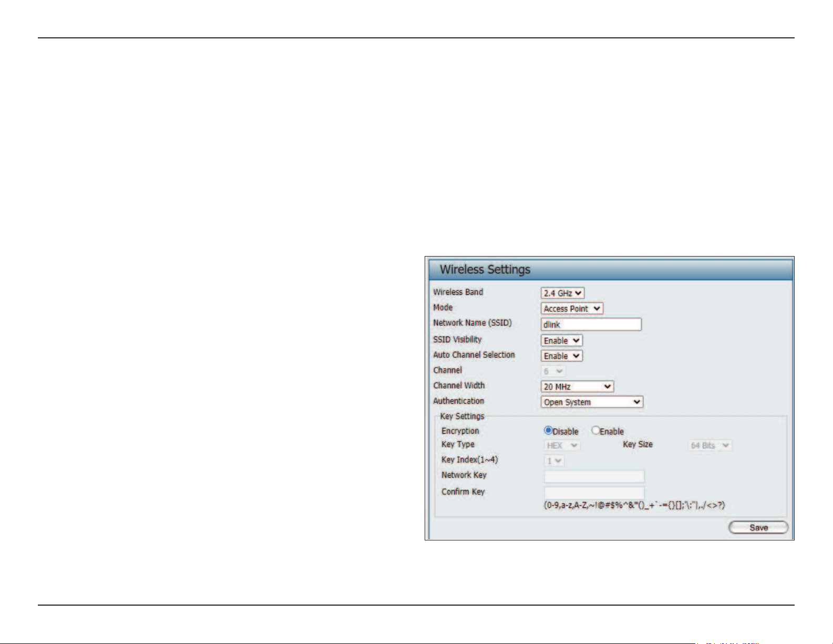Image resolution: width=833 pixels, height=644 pixels.
Task: Open the Key Type HEX dropdown
Action: 562,445
